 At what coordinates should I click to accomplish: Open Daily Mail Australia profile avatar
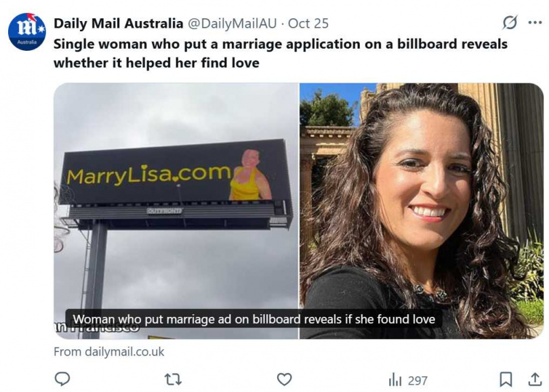[27, 32]
